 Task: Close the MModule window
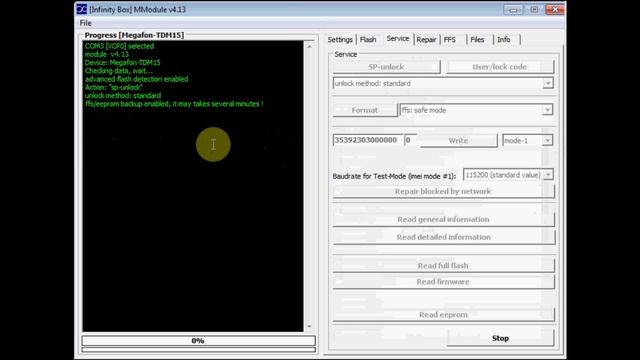[x=555, y=9]
